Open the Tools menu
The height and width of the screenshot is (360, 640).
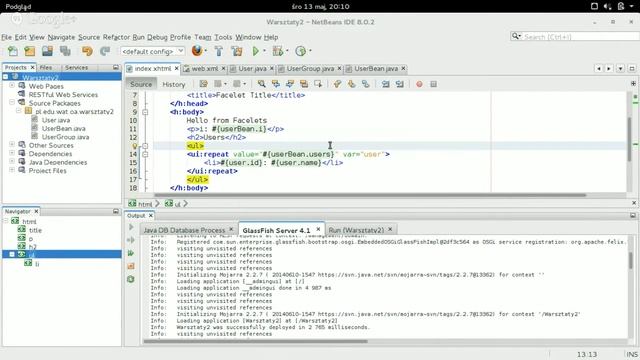[223, 37]
